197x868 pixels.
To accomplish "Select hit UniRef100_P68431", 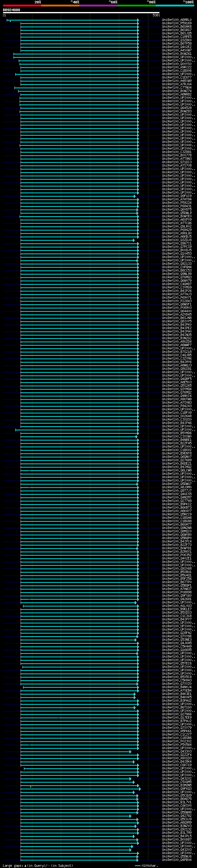I will (177, 206).
